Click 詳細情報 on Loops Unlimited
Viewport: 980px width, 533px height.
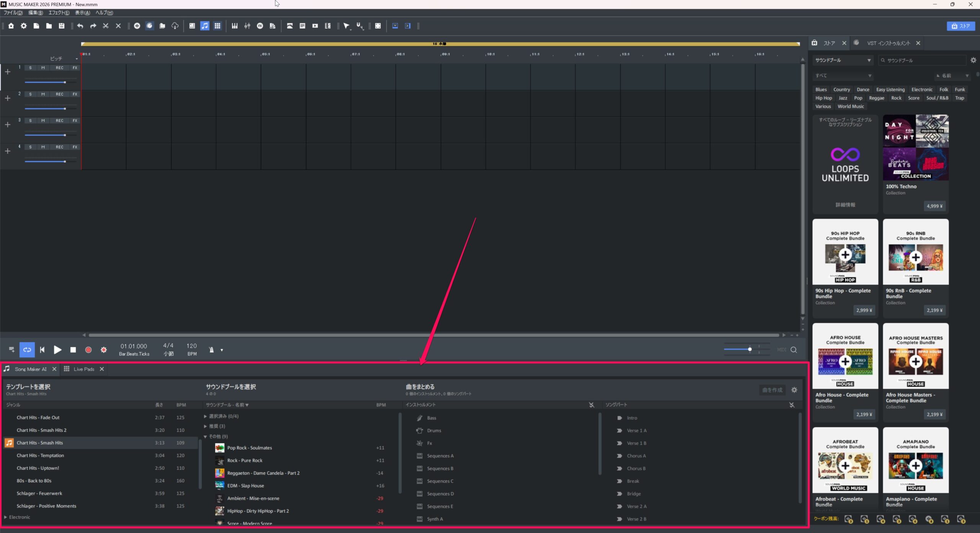845,205
